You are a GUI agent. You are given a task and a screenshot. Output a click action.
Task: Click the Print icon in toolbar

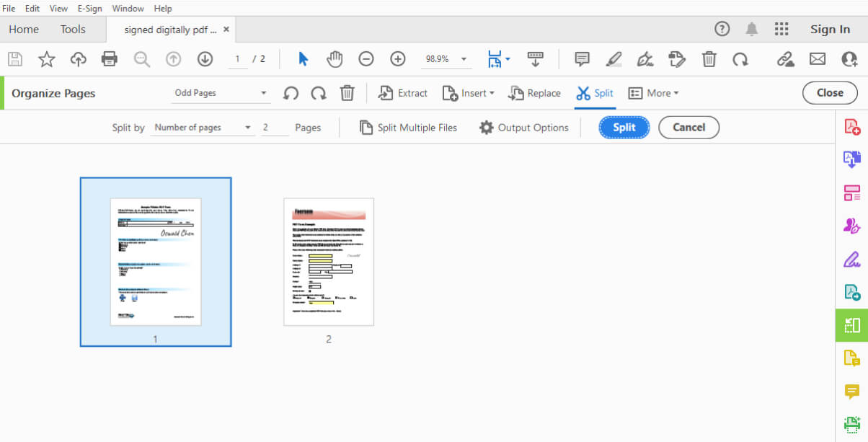click(x=110, y=59)
